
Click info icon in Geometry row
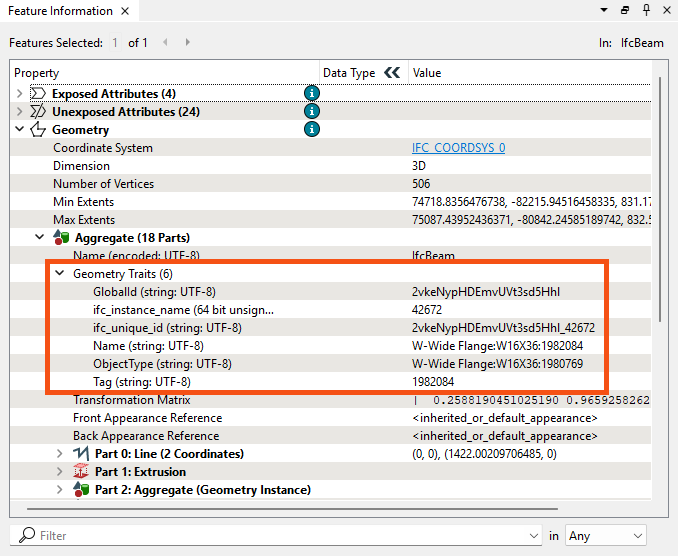coord(312,130)
